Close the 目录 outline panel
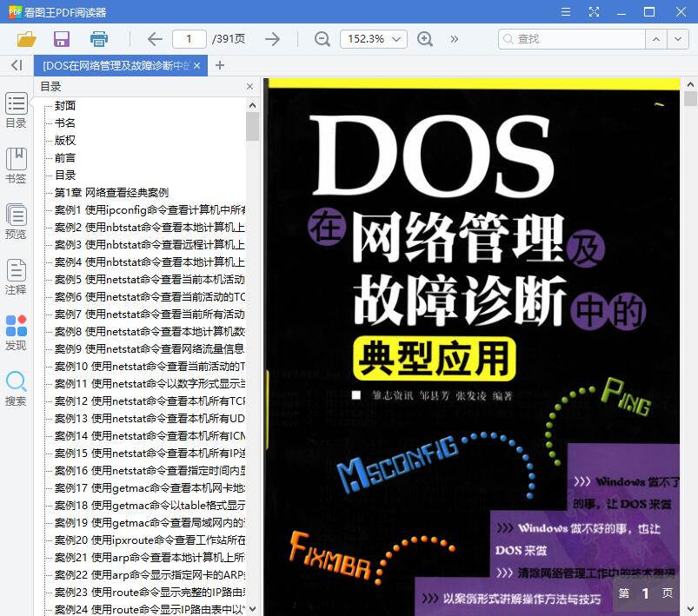Viewport: 698px width, 616px height. [x=249, y=86]
